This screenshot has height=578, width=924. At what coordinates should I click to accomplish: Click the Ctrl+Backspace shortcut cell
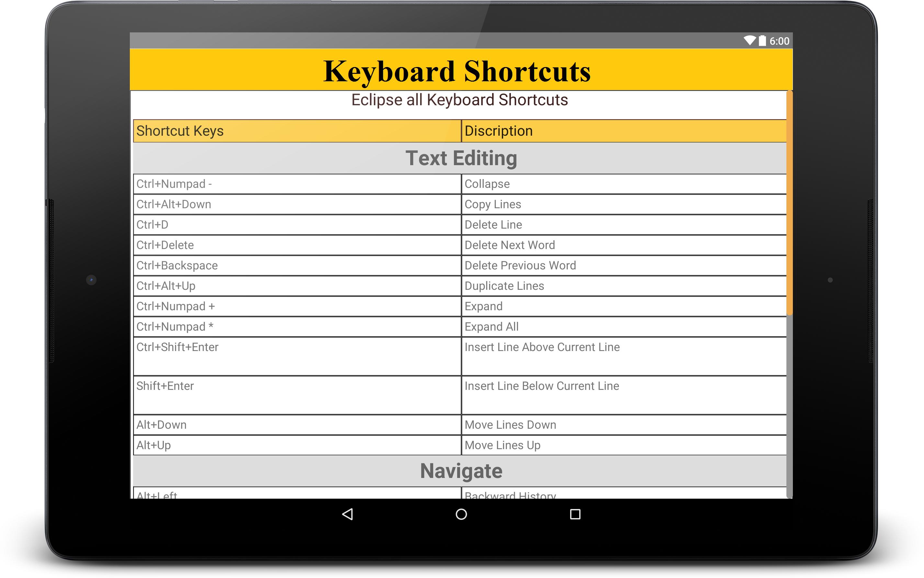pyautogui.click(x=297, y=265)
